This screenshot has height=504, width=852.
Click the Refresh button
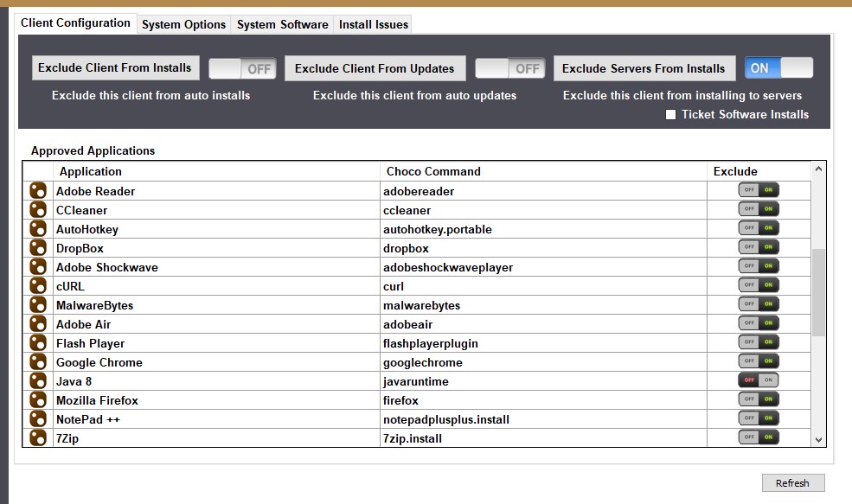tap(793, 482)
